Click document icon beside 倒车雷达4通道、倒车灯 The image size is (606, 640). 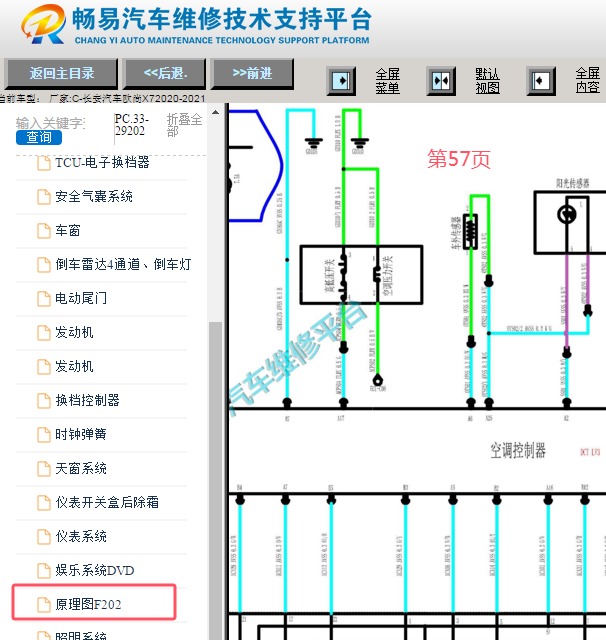(x=44, y=265)
